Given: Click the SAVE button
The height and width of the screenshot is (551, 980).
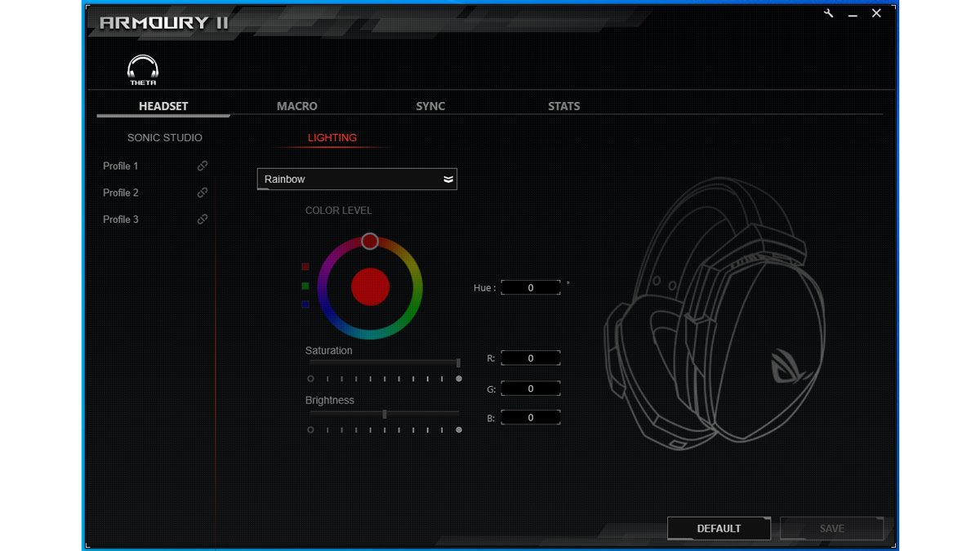Looking at the screenshot, I should [831, 528].
